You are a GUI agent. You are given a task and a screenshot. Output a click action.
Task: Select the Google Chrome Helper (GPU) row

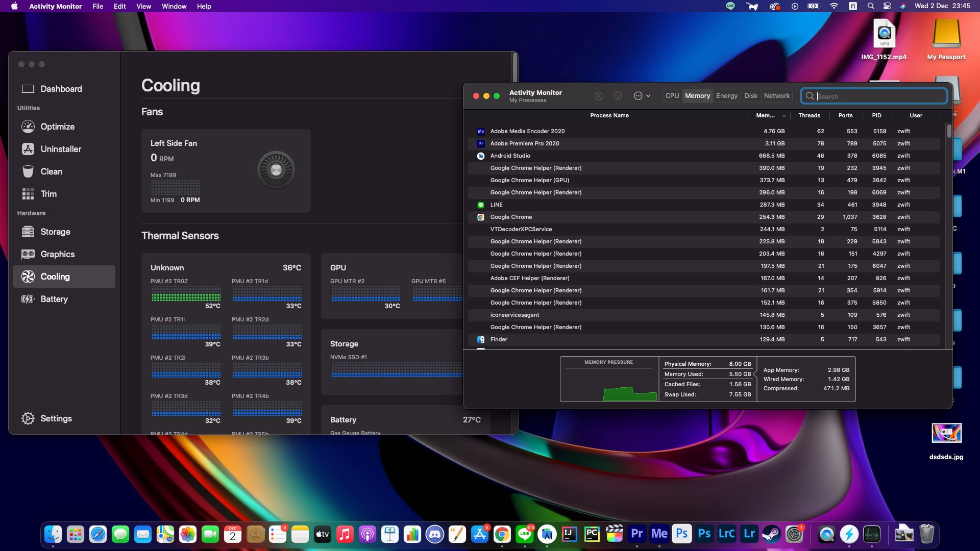click(x=704, y=180)
